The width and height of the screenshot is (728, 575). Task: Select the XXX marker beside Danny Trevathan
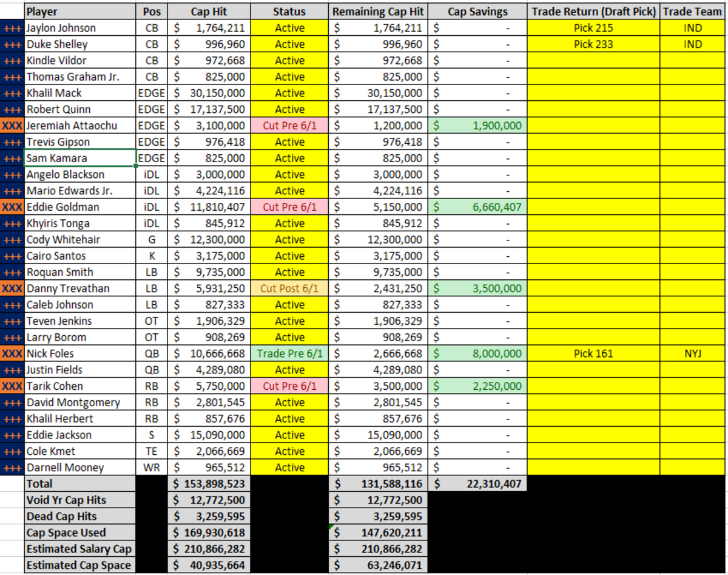[x=12, y=288]
